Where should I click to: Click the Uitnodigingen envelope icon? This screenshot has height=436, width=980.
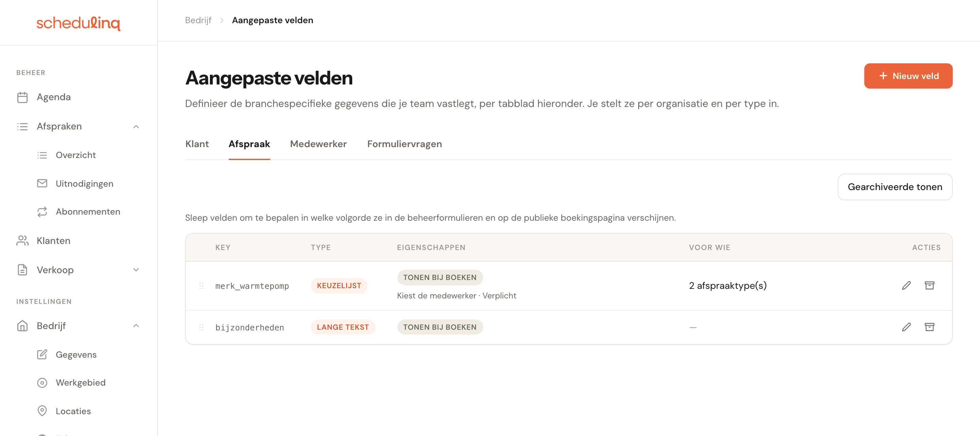tap(42, 183)
